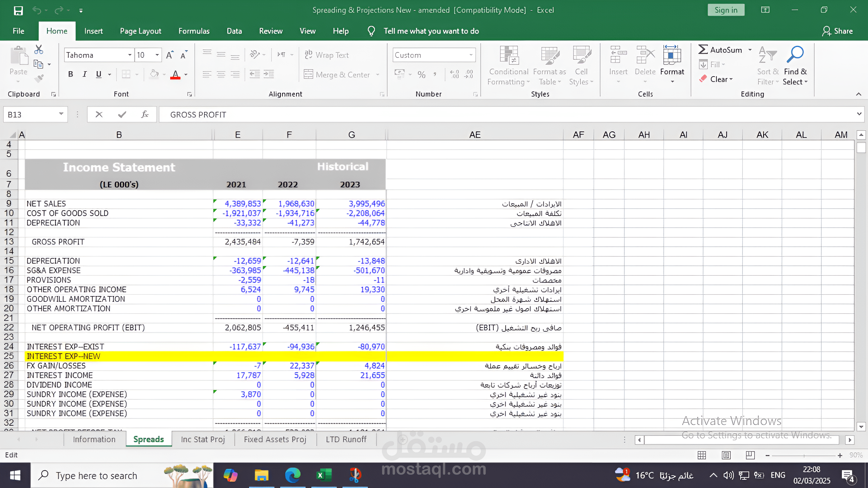Click the Share button
This screenshot has height=488, width=868.
(x=838, y=31)
